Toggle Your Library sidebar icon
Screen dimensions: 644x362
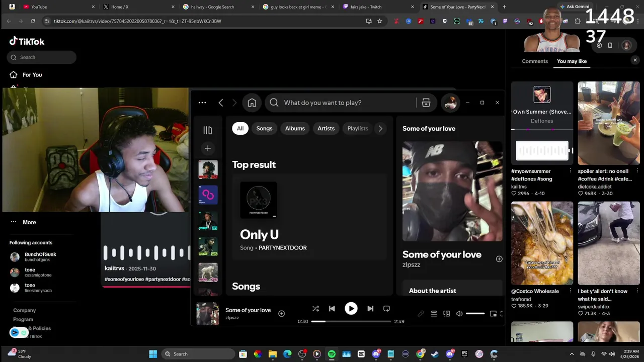click(208, 130)
